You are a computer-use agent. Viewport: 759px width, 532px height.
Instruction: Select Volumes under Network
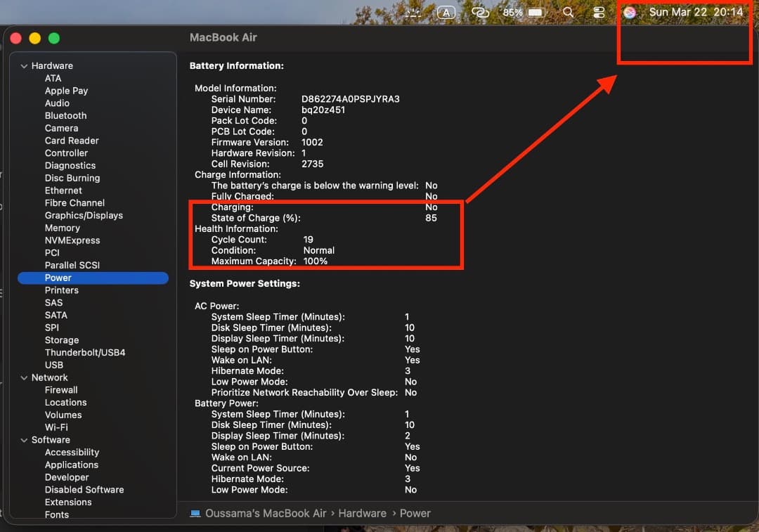(x=63, y=415)
